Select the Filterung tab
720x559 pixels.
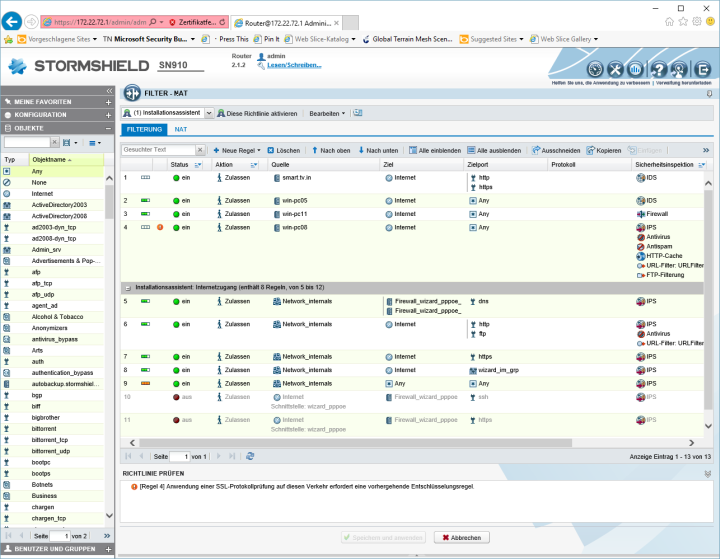pos(144,130)
